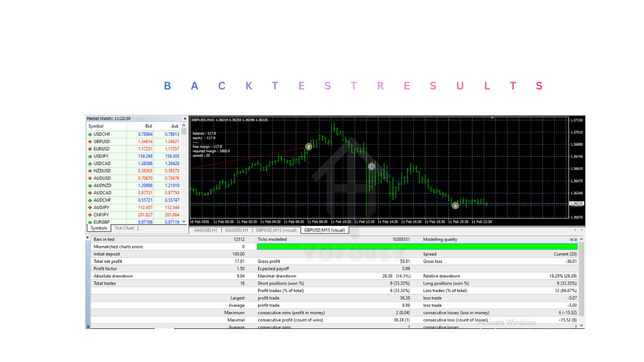
Task: Click the green up-tick icon beside USDCHF
Action: tap(91, 134)
